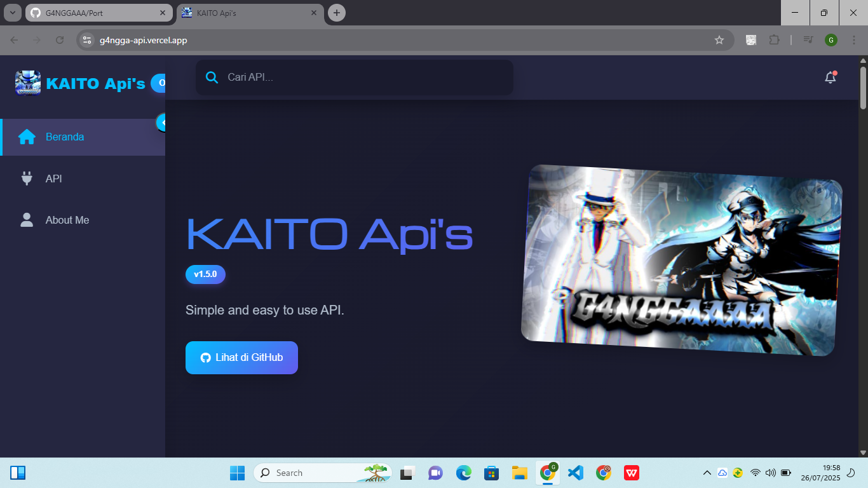868x488 pixels.
Task: Reload the page using the refresh icon
Action: coord(59,39)
